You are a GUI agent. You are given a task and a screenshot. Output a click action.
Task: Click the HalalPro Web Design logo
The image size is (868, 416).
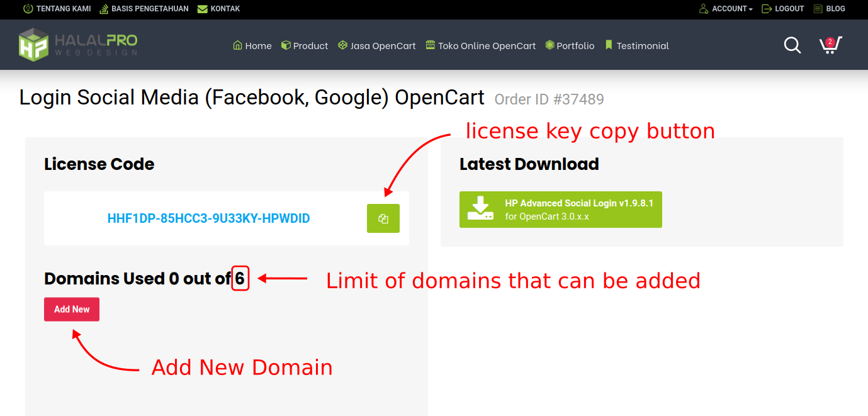[78, 45]
